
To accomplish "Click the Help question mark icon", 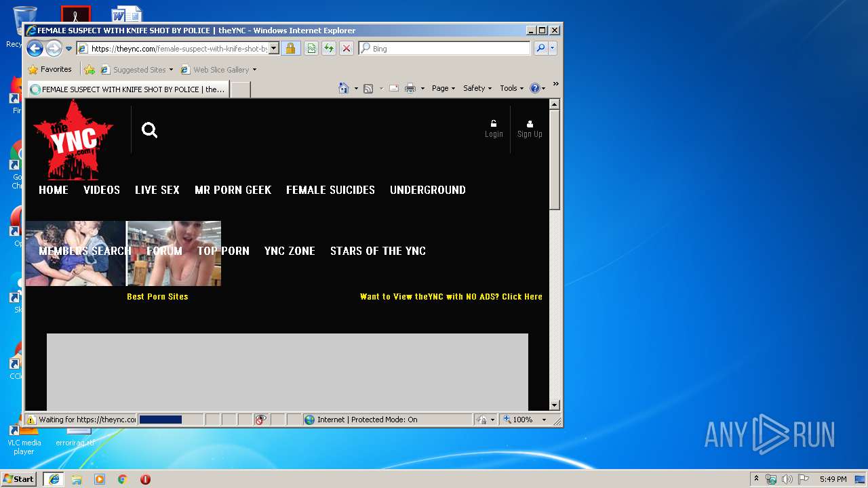I will [x=534, y=88].
